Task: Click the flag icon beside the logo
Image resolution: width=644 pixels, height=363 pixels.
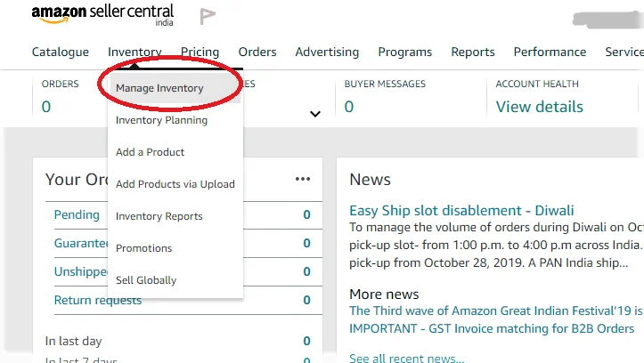Action: [x=208, y=16]
